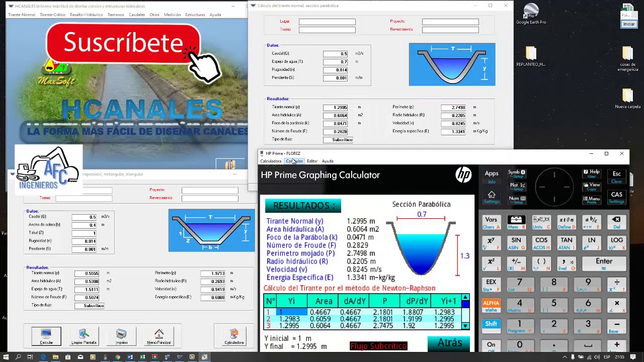
Task: Click Pendiente (S) field in parabolic window
Action: pos(336,77)
